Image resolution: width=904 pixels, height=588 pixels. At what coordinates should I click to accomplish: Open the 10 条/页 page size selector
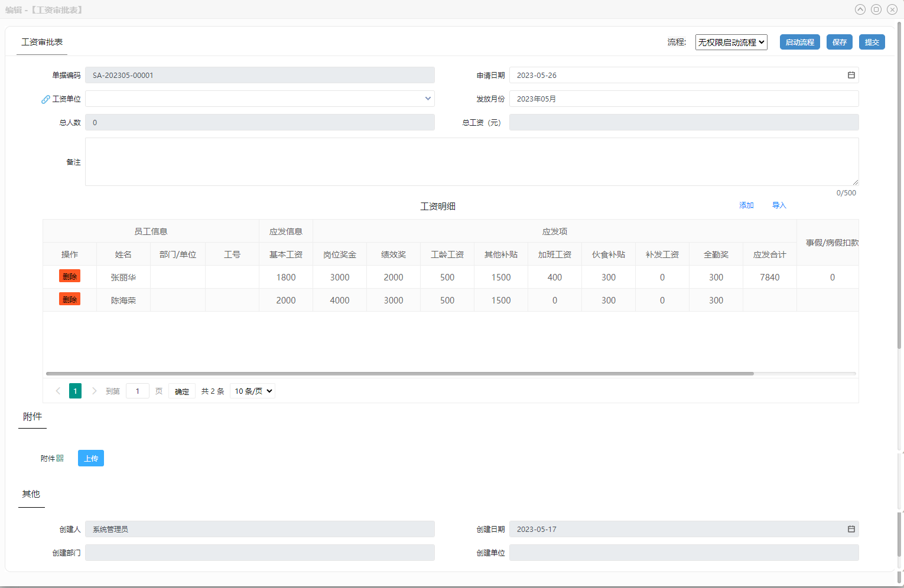[253, 391]
